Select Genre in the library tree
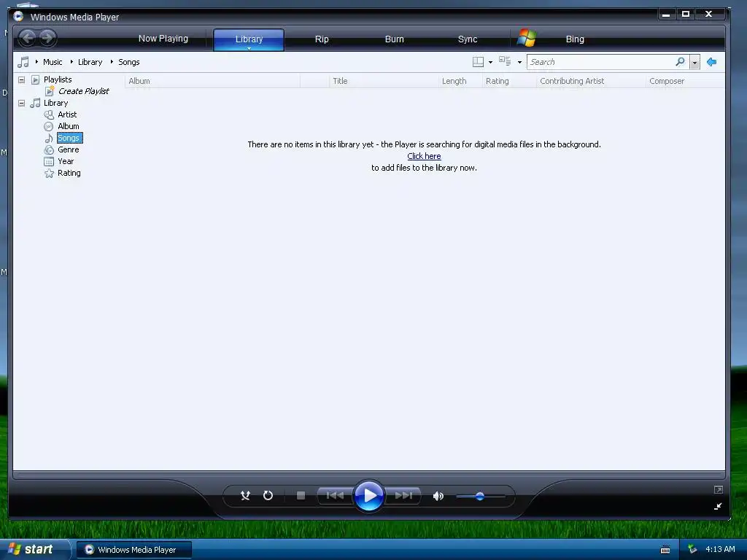747x560 pixels. [68, 149]
